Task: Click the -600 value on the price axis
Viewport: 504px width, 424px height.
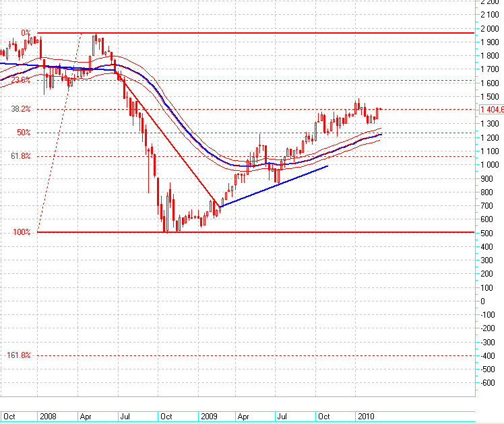Action: tap(488, 383)
